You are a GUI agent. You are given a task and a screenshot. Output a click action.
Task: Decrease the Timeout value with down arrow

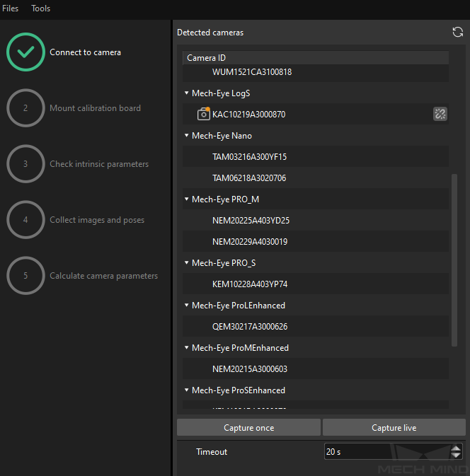[456, 455]
